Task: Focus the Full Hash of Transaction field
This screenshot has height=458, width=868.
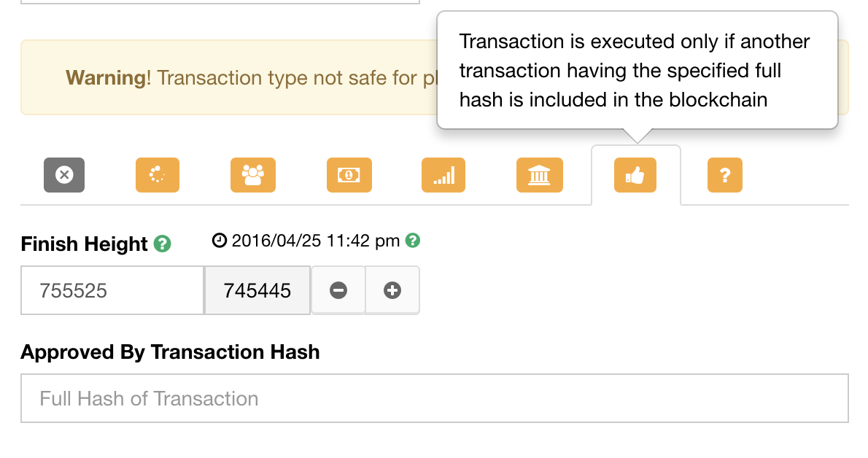Action: 435,398
